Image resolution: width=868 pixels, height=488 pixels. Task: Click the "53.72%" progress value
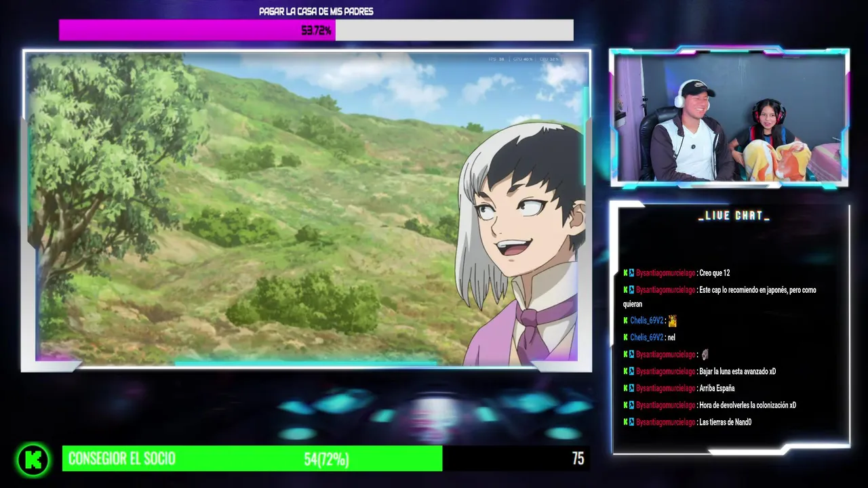tap(316, 30)
